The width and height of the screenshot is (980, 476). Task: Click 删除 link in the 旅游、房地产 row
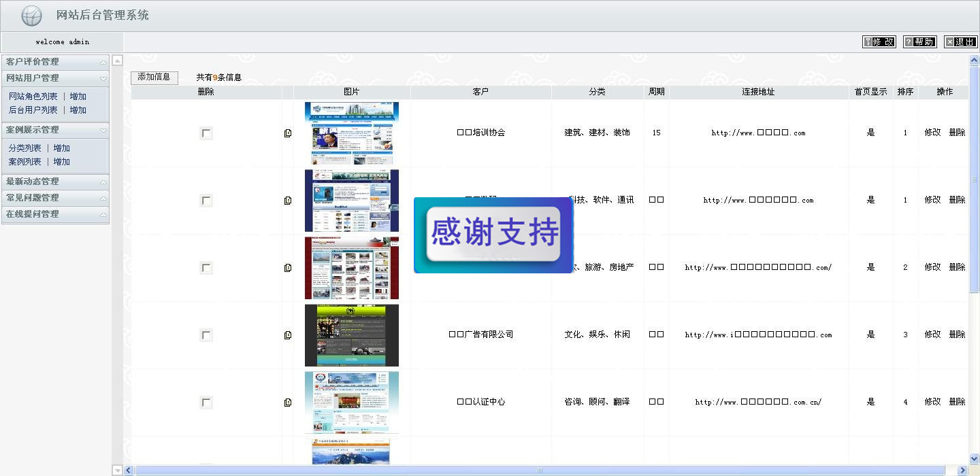click(x=957, y=267)
